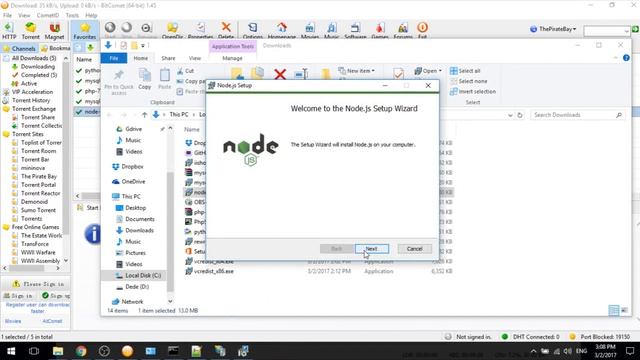640x360 pixels.
Task: Go to Homepage from BitComet toolbar
Action: pos(282,31)
